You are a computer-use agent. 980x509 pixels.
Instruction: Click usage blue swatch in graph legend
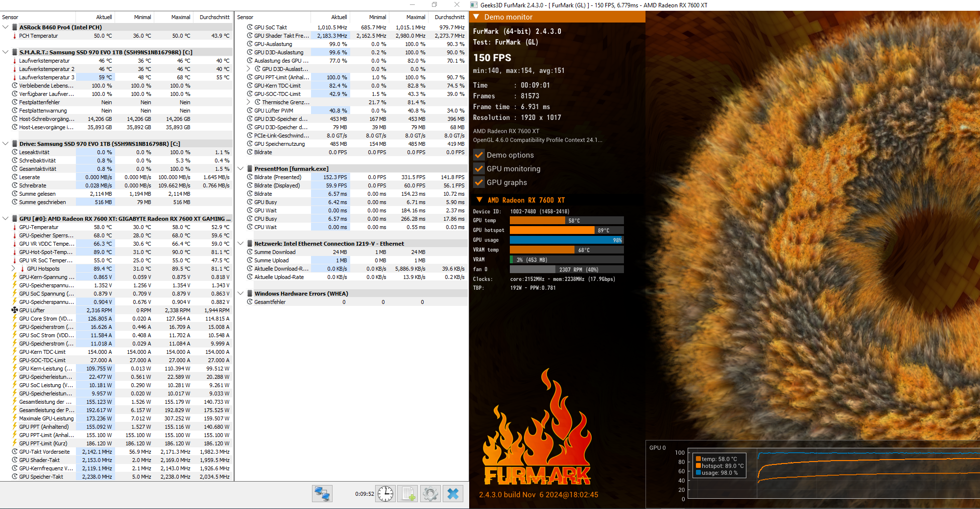pyautogui.click(x=698, y=473)
